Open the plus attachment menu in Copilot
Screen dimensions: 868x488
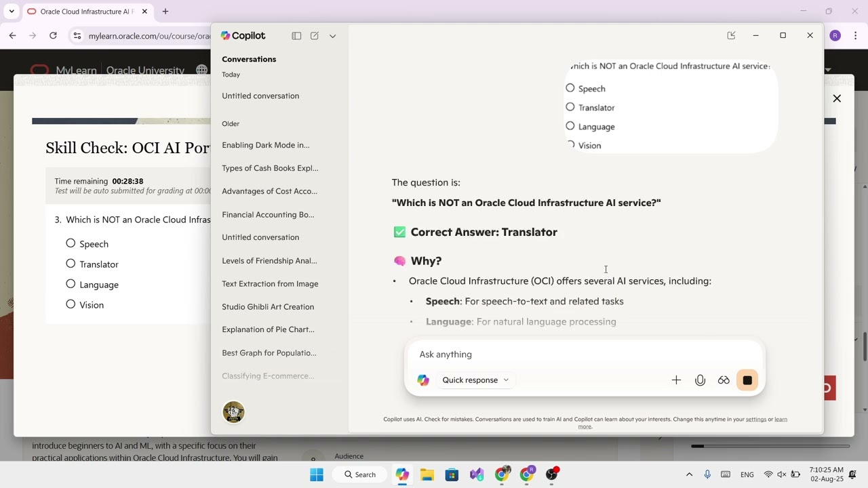(x=676, y=380)
